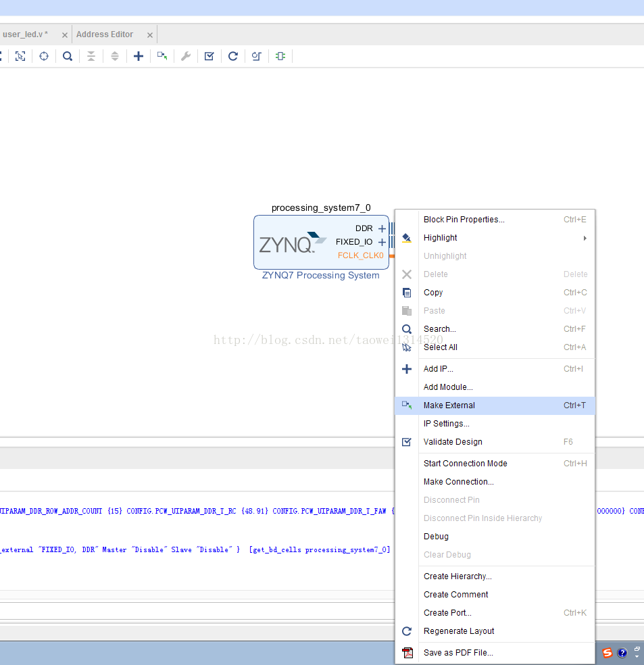Screen dimensions: 644x665
Task: Click the Zoom Fit toolbar icon
Action: coord(1,56)
